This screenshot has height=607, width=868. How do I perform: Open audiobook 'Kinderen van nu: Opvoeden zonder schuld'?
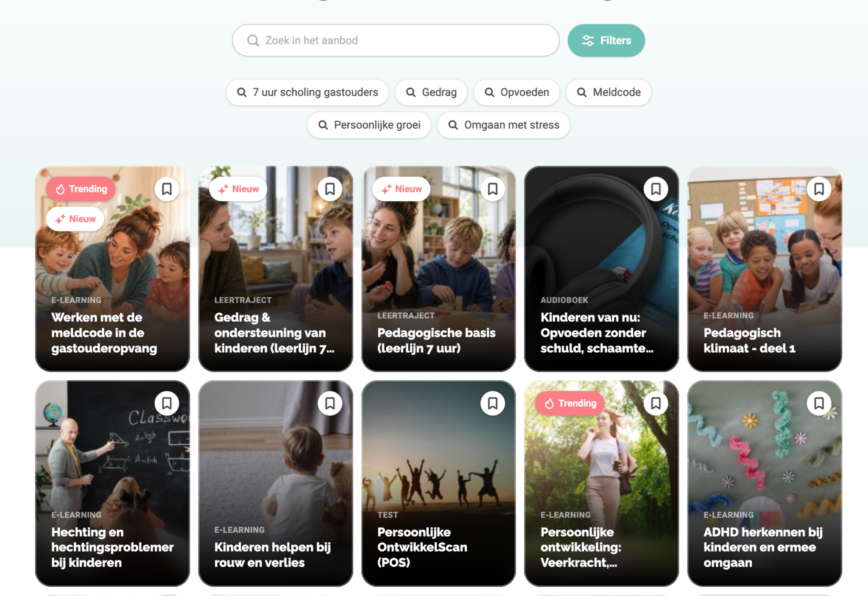tap(602, 269)
